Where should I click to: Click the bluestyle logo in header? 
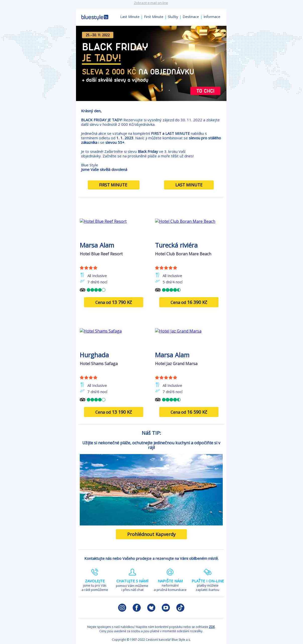coord(95,17)
